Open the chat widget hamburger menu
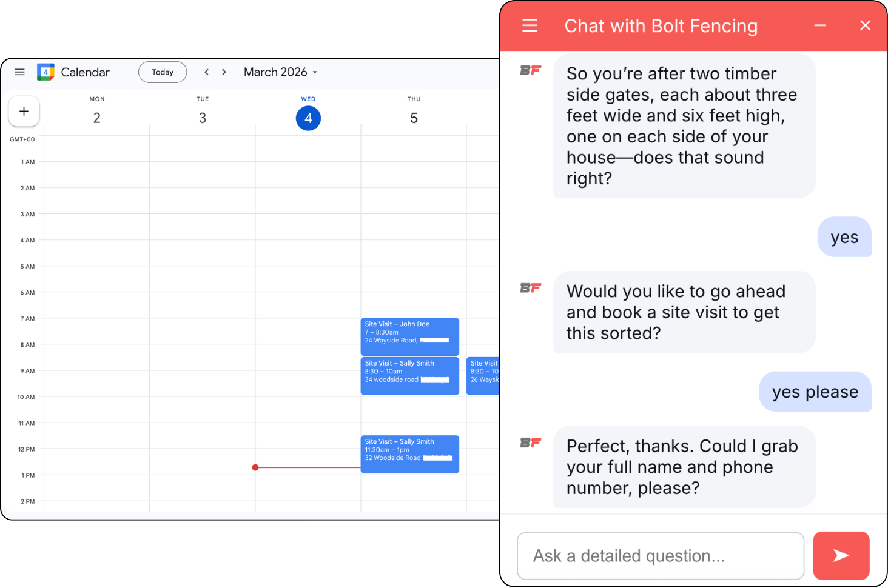888x588 pixels. pos(530,25)
